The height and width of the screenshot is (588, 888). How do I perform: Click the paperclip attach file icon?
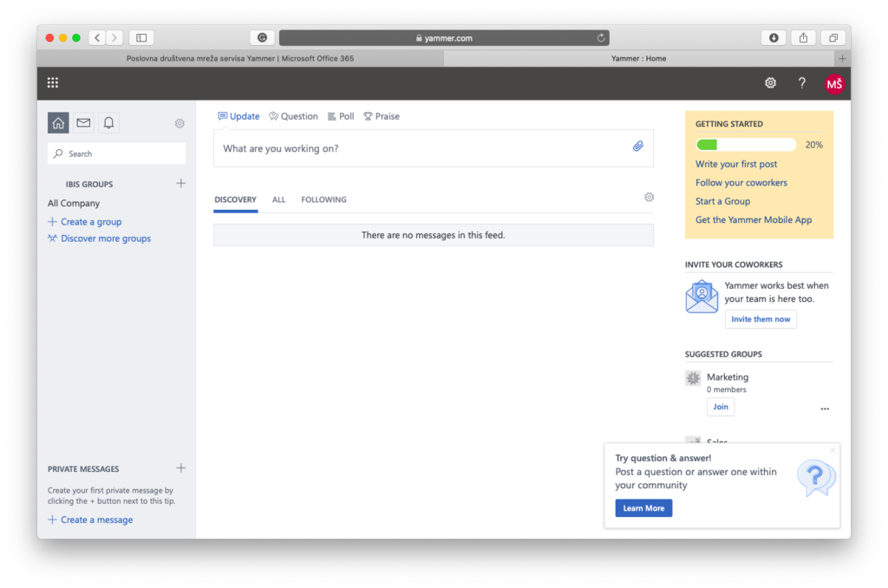[637, 147]
